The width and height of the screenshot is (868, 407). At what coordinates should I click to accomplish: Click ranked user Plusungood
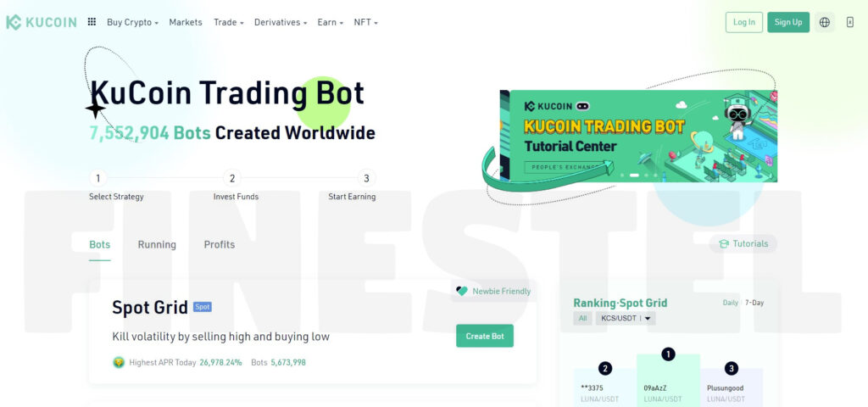tap(726, 388)
